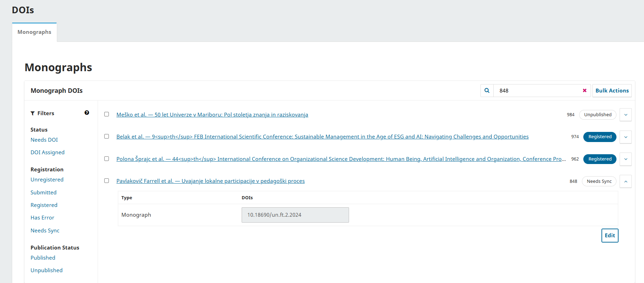Filter by Needs DOI status
The image size is (644, 283).
[x=44, y=140]
